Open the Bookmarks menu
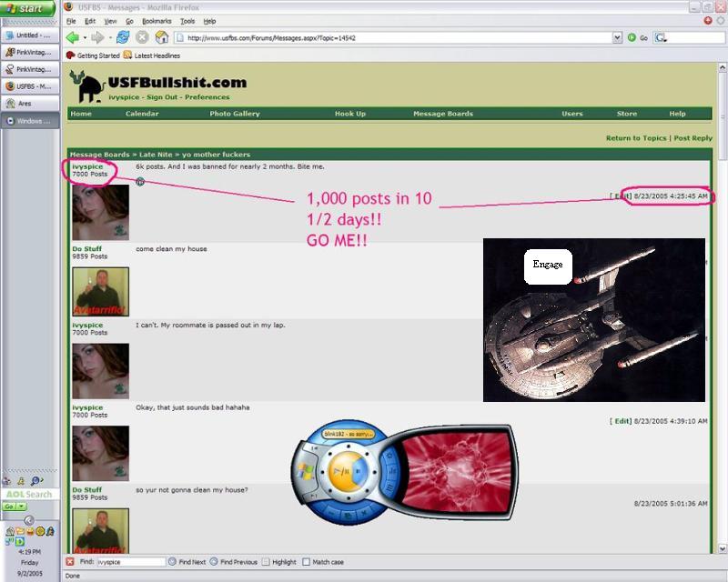 (157, 21)
